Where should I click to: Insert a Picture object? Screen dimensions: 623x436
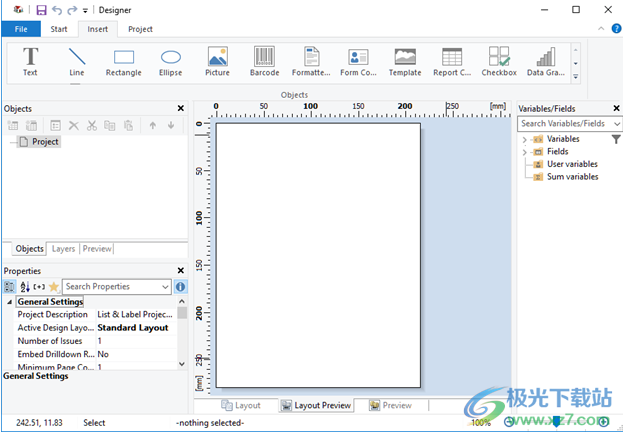click(x=217, y=61)
